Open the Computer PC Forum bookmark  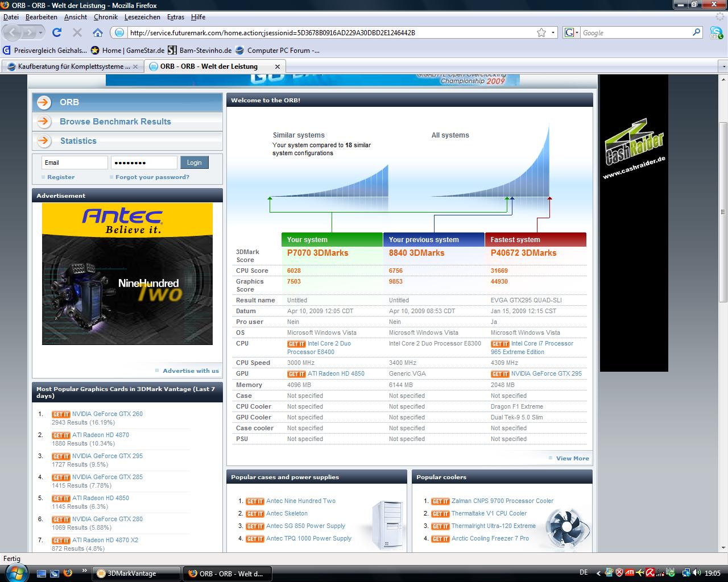278,50
